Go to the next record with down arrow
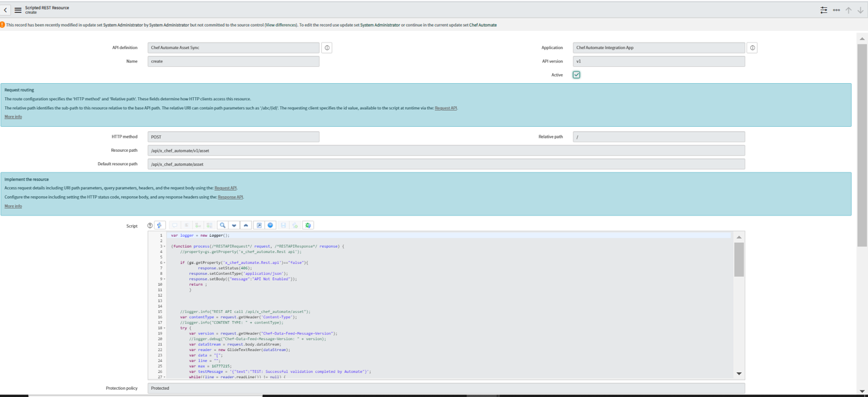The image size is (868, 397). (860, 10)
